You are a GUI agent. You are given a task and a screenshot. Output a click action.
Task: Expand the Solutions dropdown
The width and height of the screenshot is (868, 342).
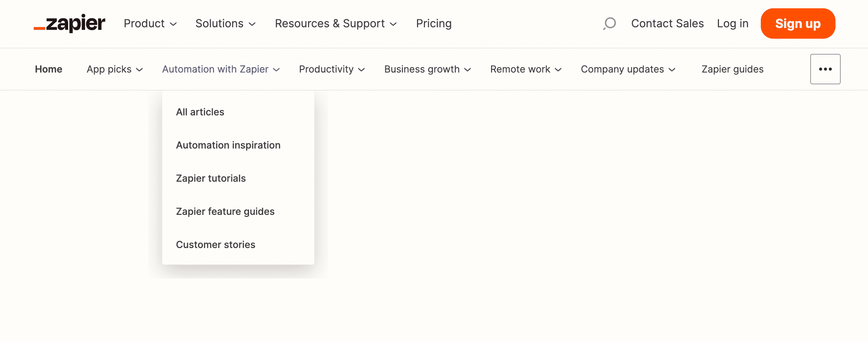click(x=225, y=23)
